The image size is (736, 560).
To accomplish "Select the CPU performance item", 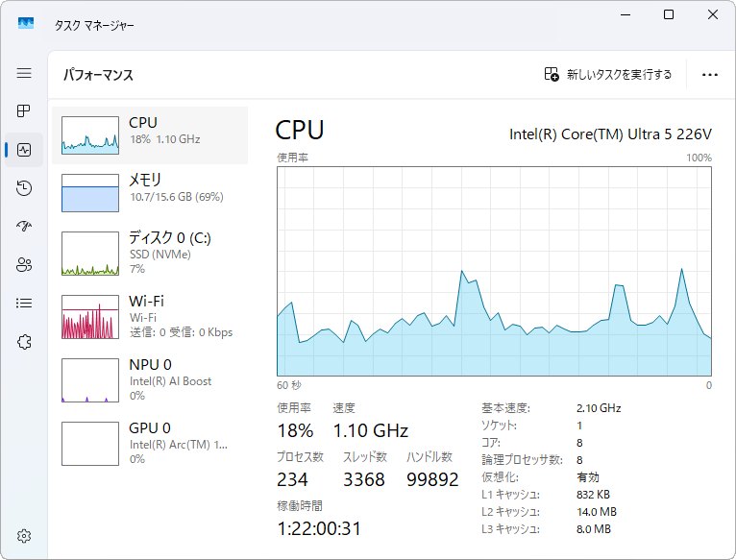I will click(150, 135).
